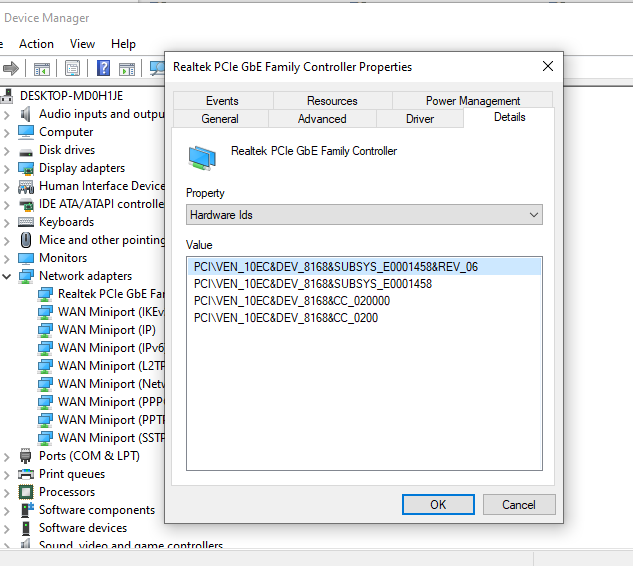Click the Display adapters category icon
633x566 pixels.
[x=26, y=168]
